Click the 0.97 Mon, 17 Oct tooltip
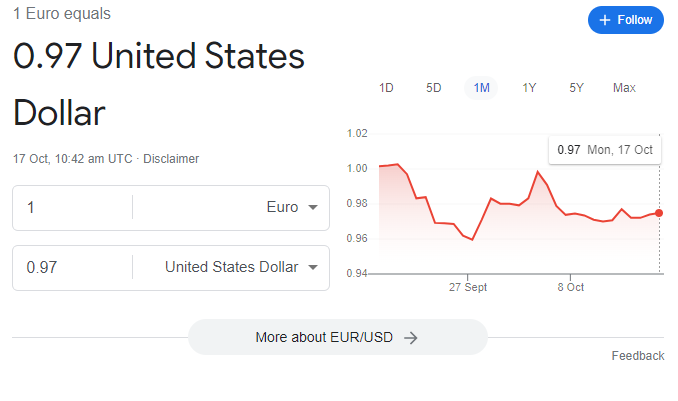Image resolution: width=678 pixels, height=401 pixels. click(x=604, y=150)
